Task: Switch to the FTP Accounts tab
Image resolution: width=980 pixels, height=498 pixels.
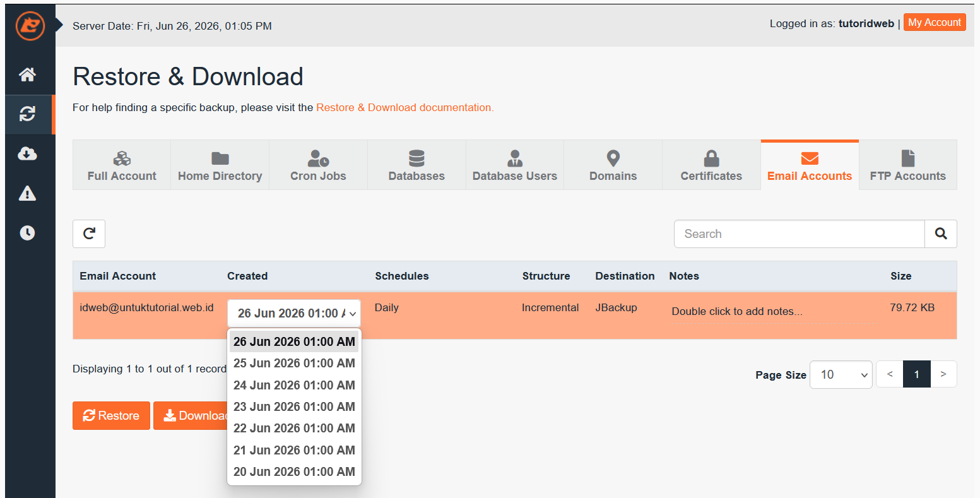Action: point(908,165)
